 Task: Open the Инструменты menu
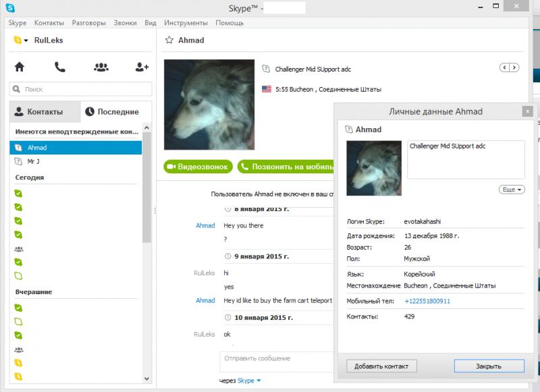186,23
